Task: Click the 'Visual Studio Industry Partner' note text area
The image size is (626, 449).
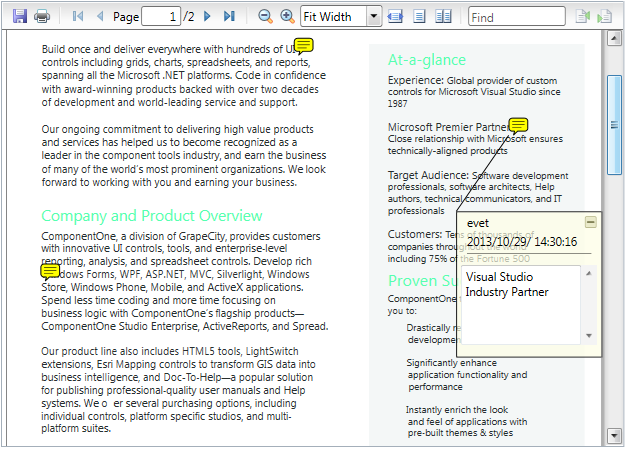Action: tap(521, 305)
